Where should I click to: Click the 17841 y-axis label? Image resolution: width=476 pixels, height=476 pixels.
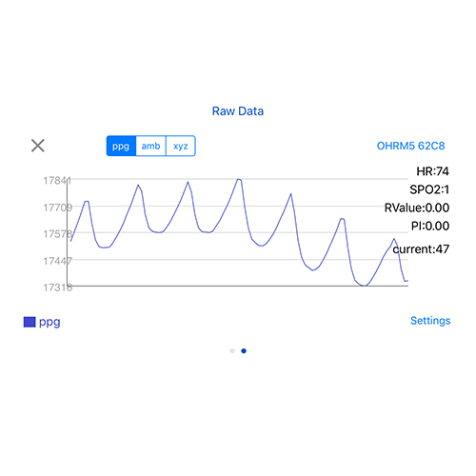[57, 181]
